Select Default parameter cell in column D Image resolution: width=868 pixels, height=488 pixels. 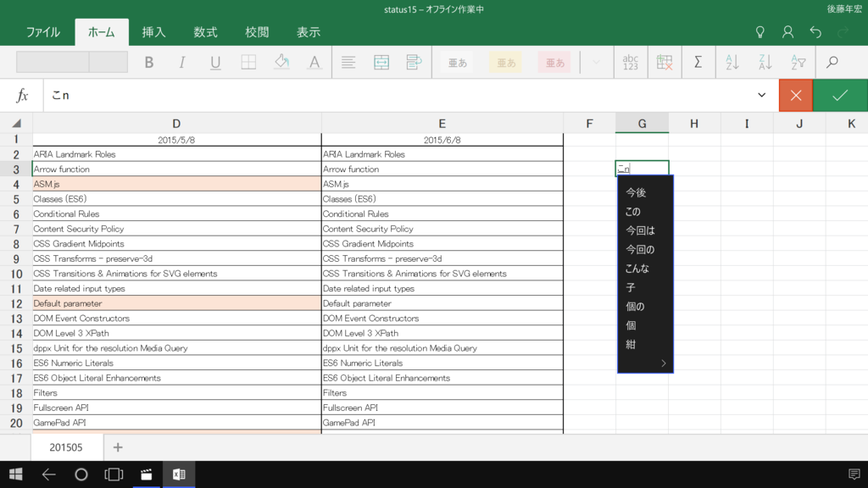176,303
